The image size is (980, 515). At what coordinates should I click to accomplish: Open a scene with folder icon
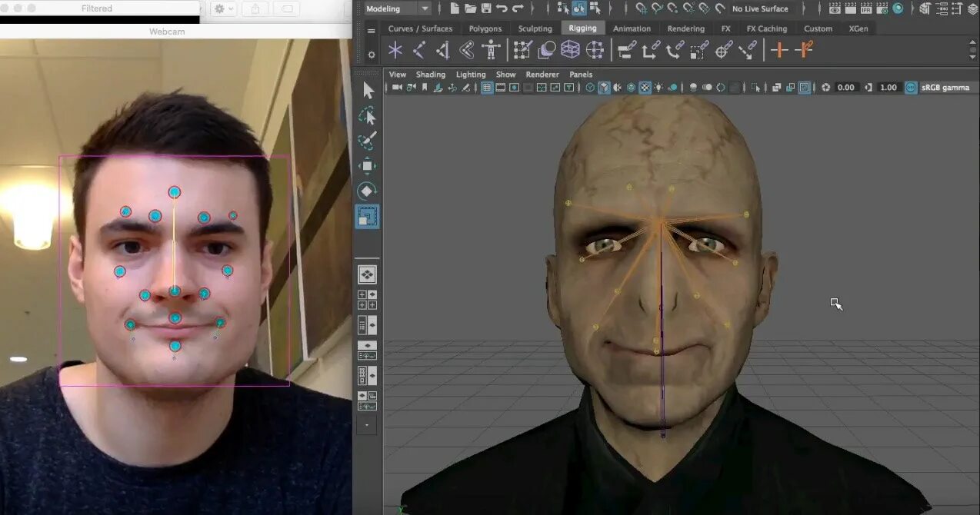point(470,8)
